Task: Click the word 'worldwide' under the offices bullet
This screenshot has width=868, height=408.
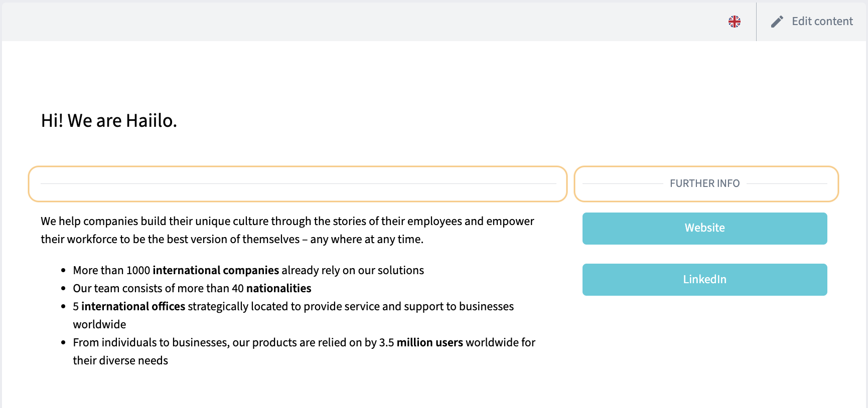Action: tap(99, 325)
